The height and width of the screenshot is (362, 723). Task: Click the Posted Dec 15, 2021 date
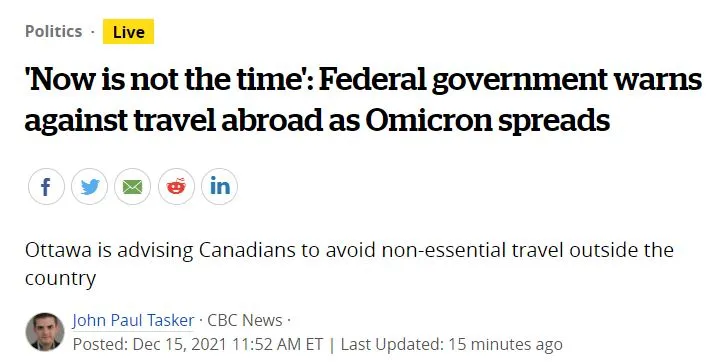[150, 344]
